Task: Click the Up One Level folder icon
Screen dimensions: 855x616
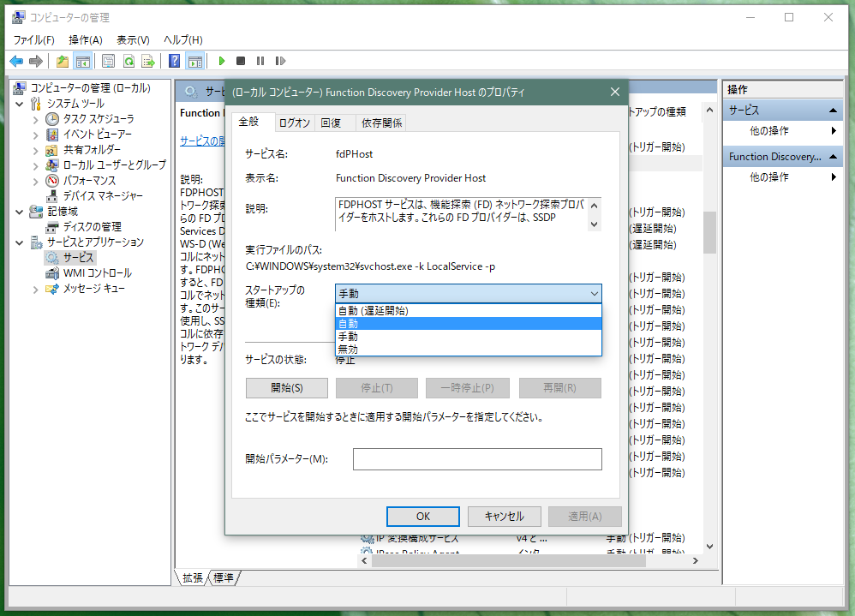Action: pyautogui.click(x=63, y=61)
